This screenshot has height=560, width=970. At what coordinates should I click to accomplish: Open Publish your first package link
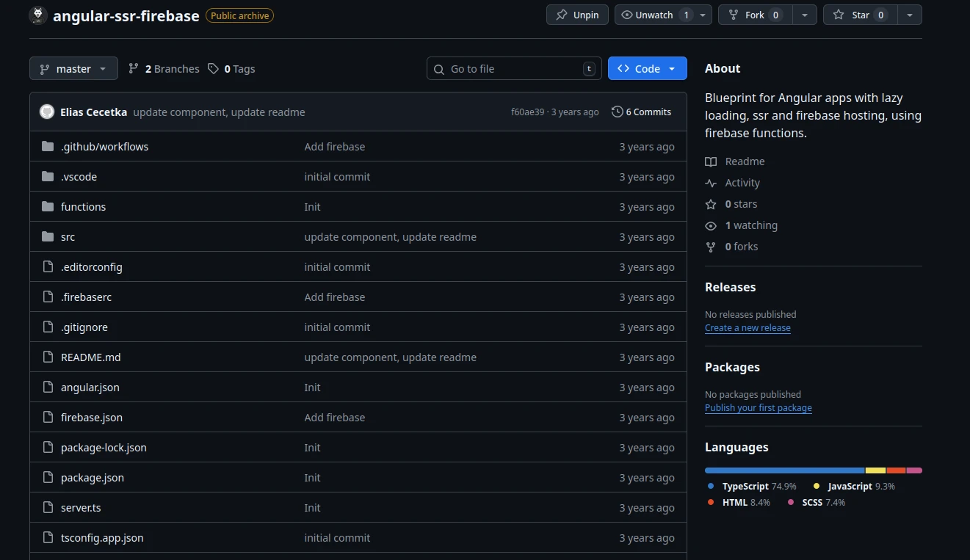pos(758,407)
